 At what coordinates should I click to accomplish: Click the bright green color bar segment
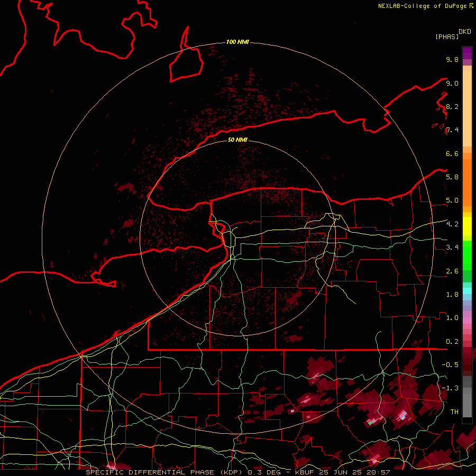[467, 255]
